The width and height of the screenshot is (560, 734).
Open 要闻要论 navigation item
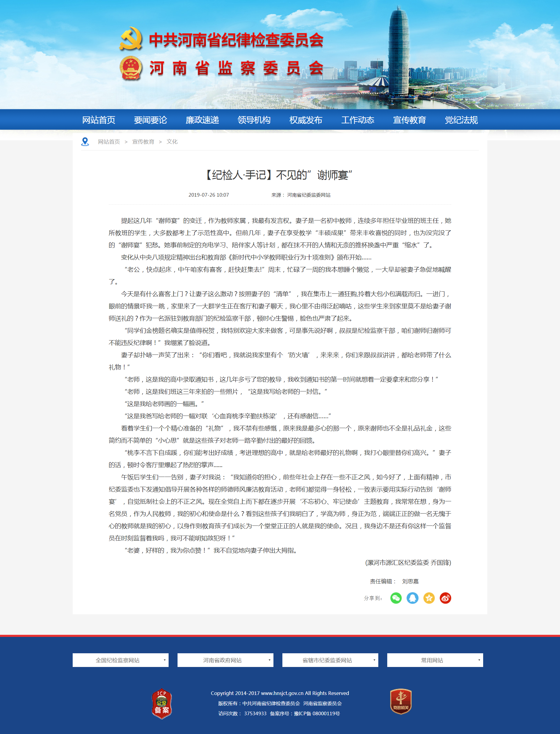pos(150,120)
